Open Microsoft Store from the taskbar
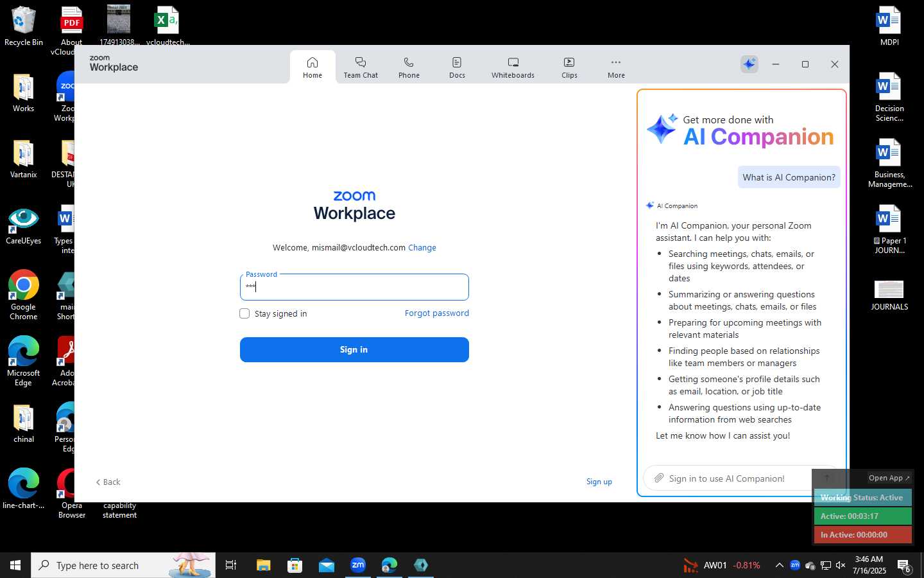The width and height of the screenshot is (924, 578). (295, 565)
